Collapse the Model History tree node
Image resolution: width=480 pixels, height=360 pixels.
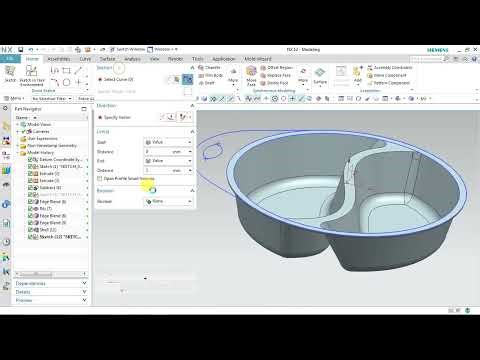[18, 153]
